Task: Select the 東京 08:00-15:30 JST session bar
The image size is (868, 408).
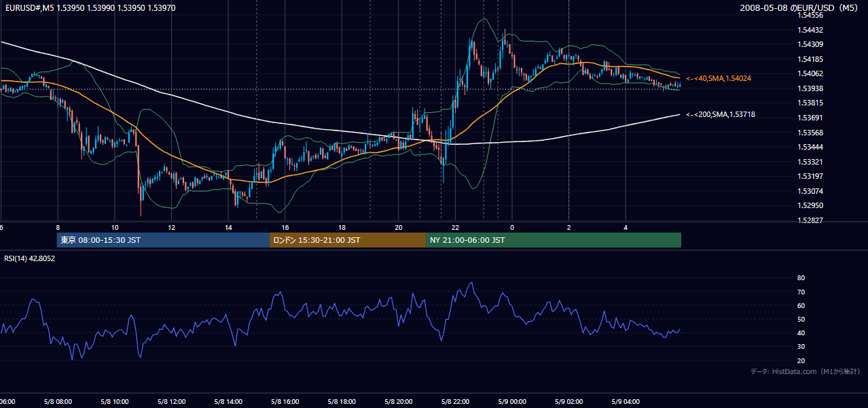Action: point(164,240)
